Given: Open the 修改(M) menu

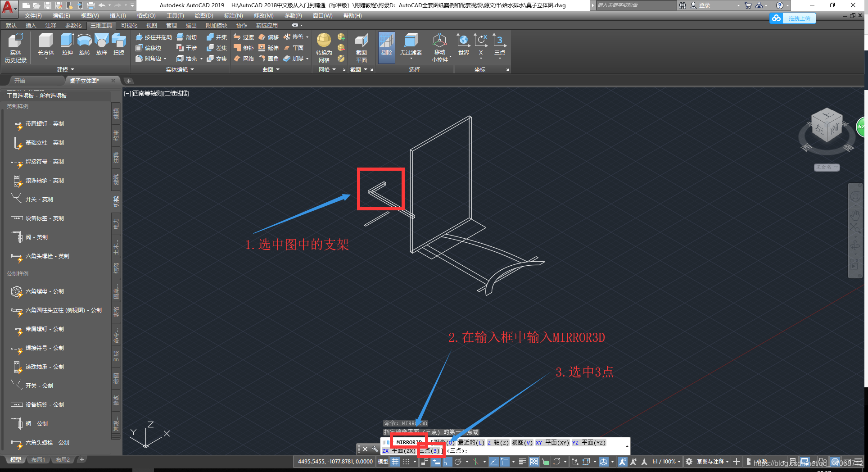Looking at the screenshot, I should 263,15.
